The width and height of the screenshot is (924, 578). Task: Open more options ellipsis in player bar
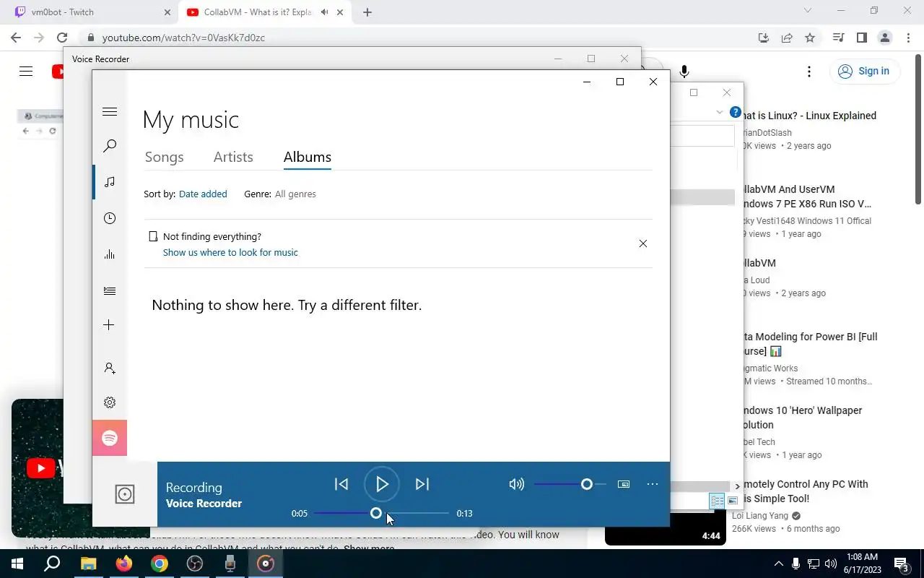point(653,484)
